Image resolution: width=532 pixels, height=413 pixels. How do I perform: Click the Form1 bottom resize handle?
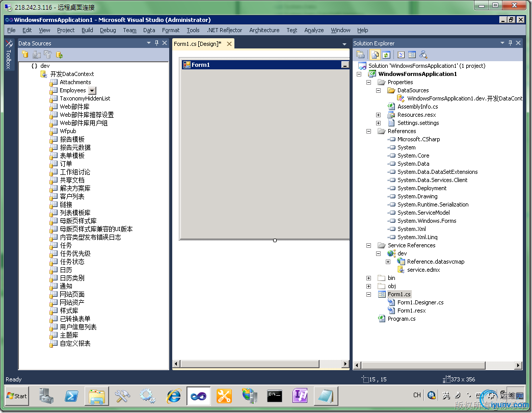coord(275,240)
